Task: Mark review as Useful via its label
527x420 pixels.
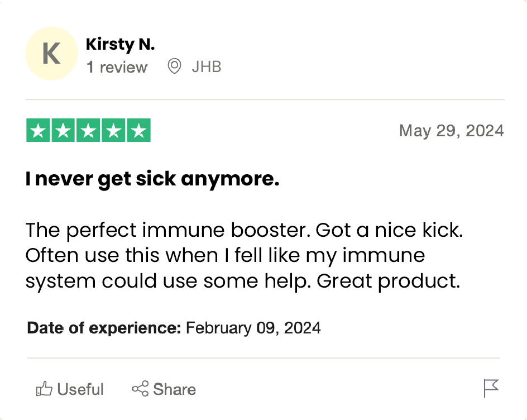Action: 80,389
